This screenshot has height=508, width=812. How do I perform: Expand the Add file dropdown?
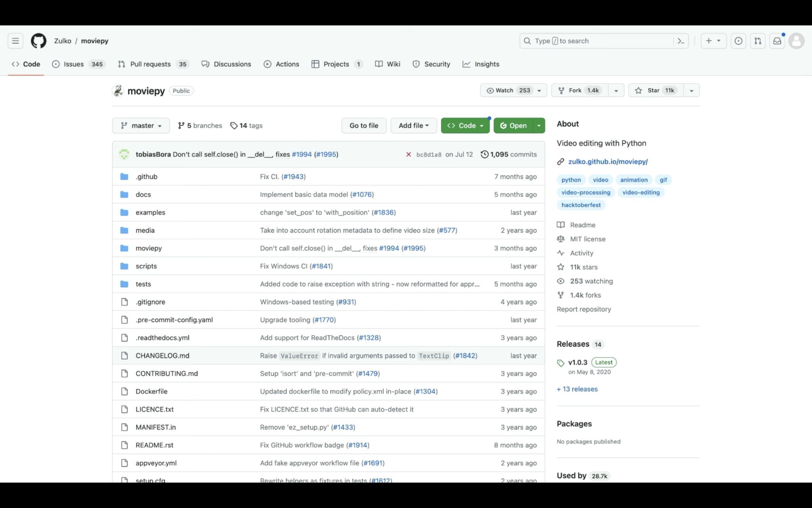(414, 125)
